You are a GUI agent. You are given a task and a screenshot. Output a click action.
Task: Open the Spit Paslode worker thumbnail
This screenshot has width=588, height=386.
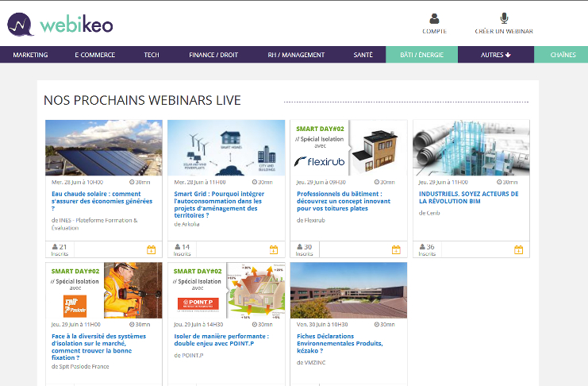(104, 290)
